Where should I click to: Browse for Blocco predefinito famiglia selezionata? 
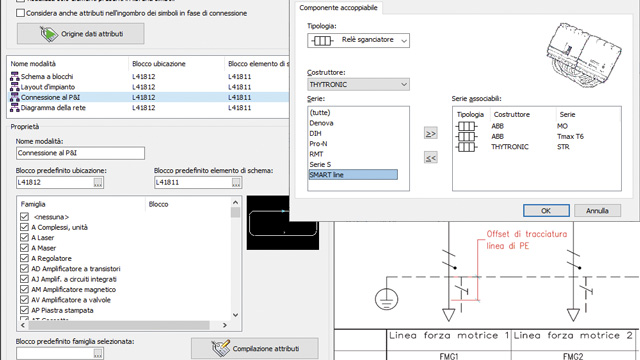tap(98, 353)
